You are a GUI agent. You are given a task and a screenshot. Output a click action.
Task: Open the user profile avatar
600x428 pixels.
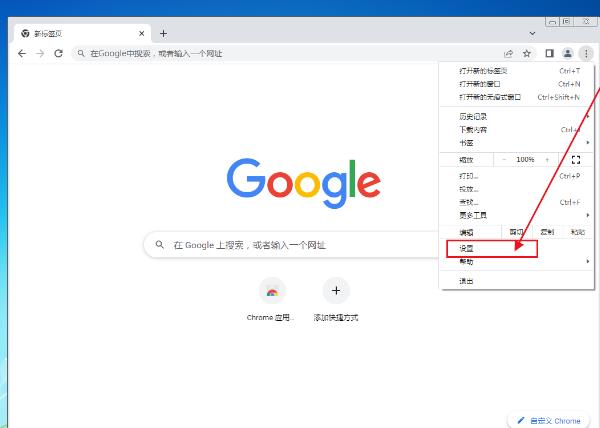click(x=568, y=54)
